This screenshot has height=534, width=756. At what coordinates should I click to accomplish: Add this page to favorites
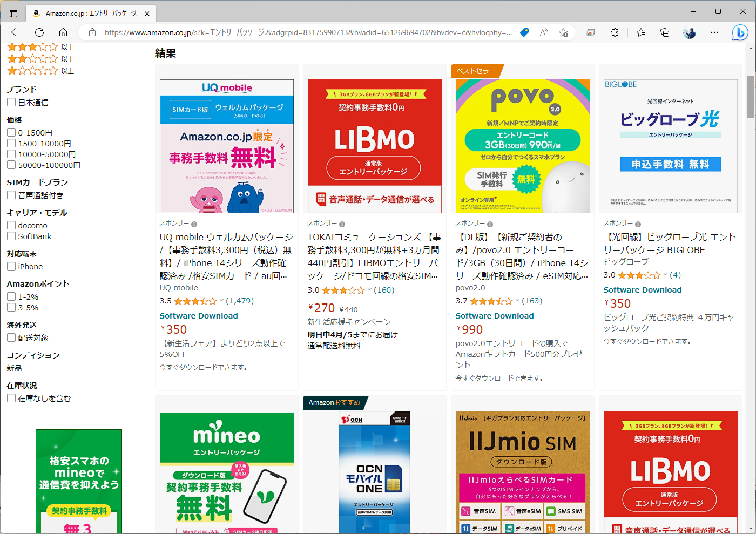[x=563, y=32]
